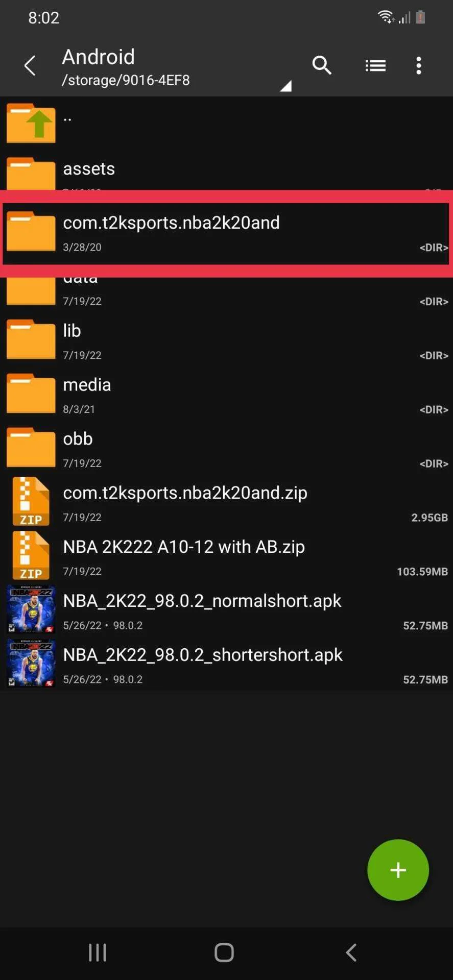Tap the Android folder title

click(x=99, y=57)
